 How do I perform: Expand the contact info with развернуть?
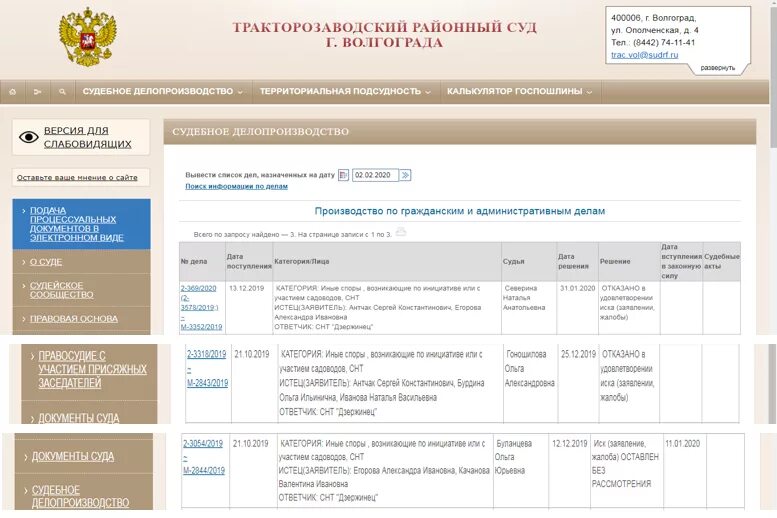(717, 68)
